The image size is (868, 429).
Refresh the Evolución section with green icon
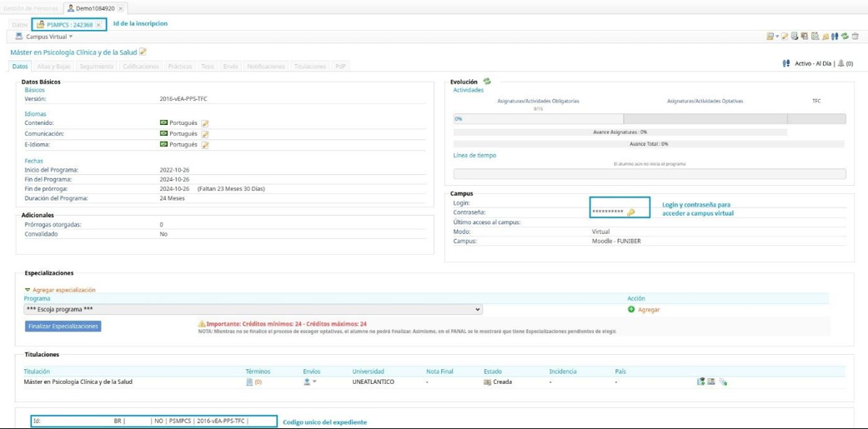pos(487,82)
